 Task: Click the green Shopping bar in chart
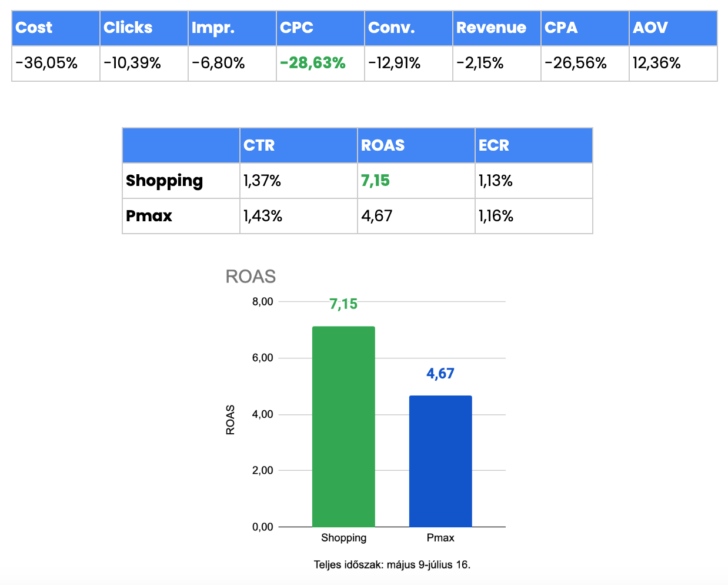(x=343, y=427)
